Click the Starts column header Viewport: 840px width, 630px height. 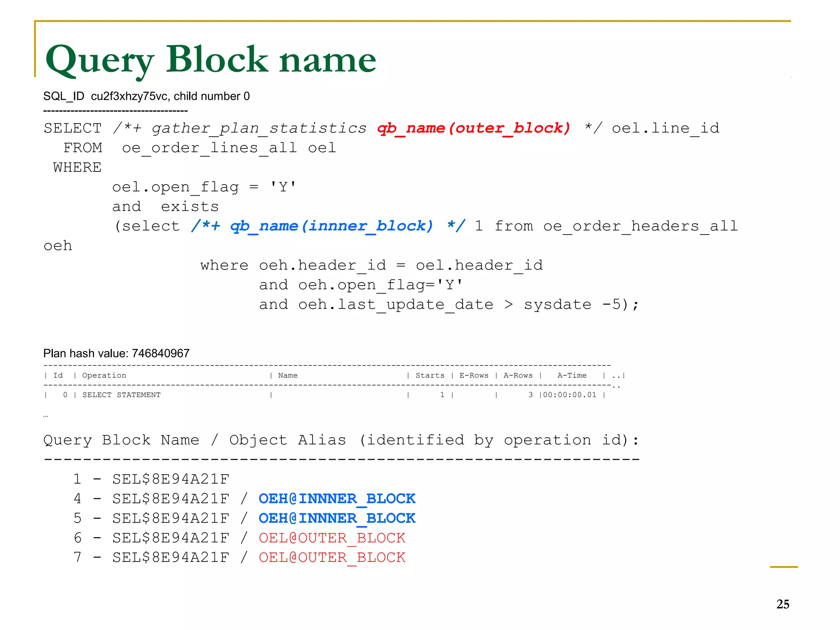click(430, 375)
